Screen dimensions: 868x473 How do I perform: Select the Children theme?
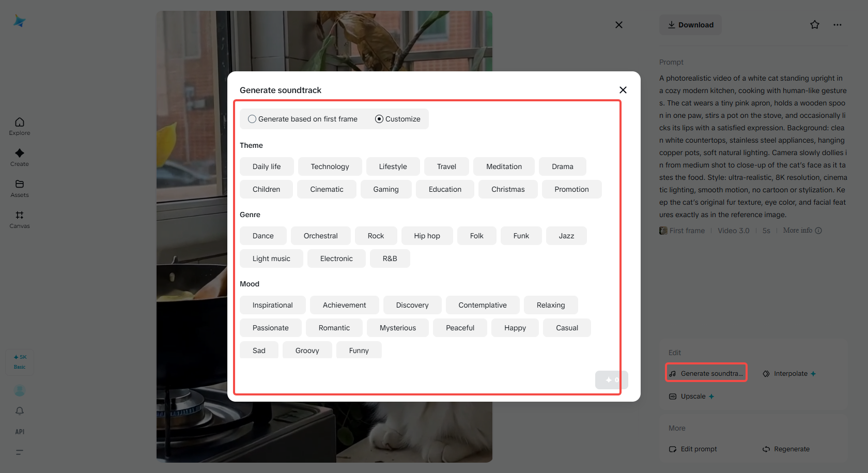266,189
